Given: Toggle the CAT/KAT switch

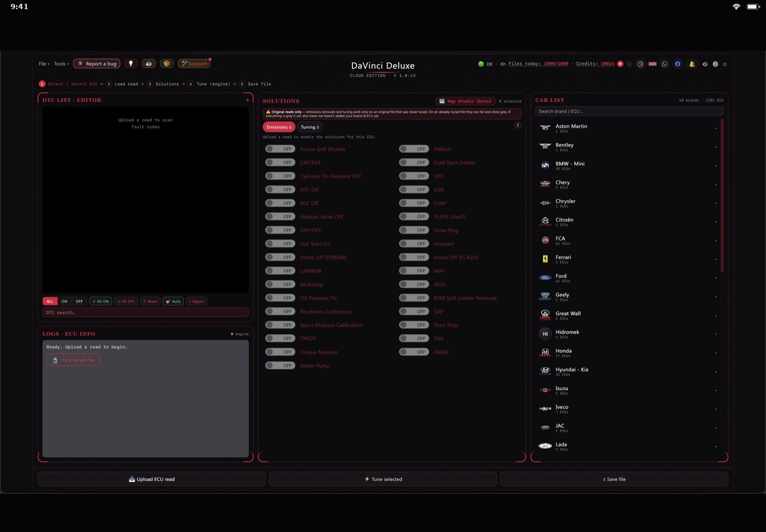Looking at the screenshot, I should point(280,162).
